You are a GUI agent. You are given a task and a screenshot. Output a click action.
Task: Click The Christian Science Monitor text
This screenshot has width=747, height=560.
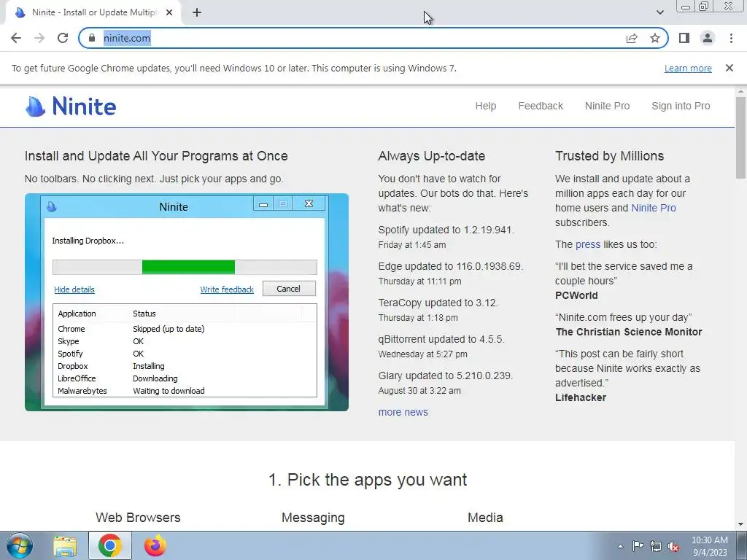(629, 332)
